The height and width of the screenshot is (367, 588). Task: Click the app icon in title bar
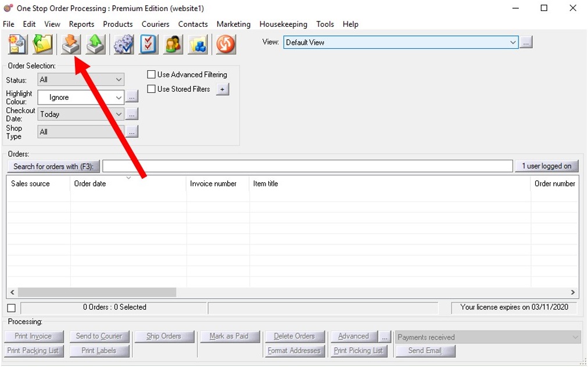pyautogui.click(x=8, y=8)
